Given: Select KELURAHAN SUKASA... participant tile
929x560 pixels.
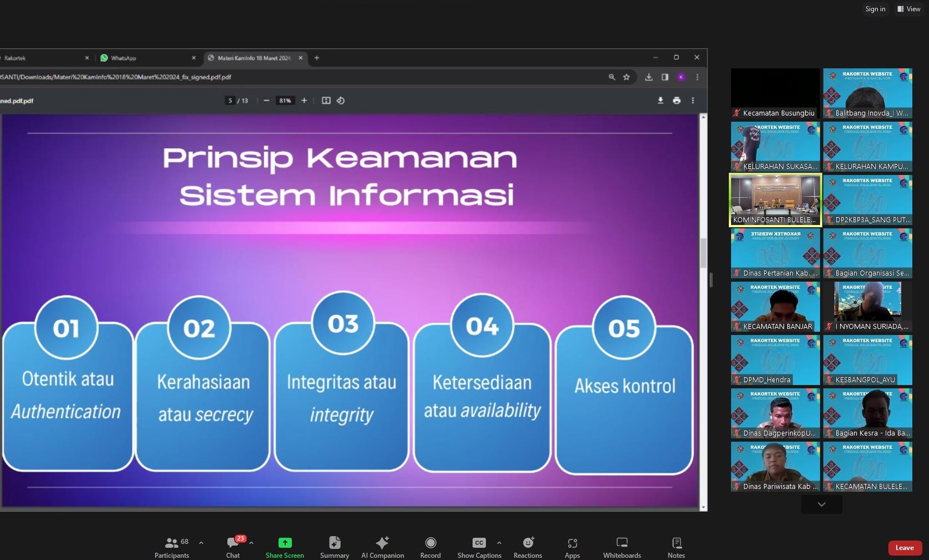Looking at the screenshot, I should coord(775,147).
